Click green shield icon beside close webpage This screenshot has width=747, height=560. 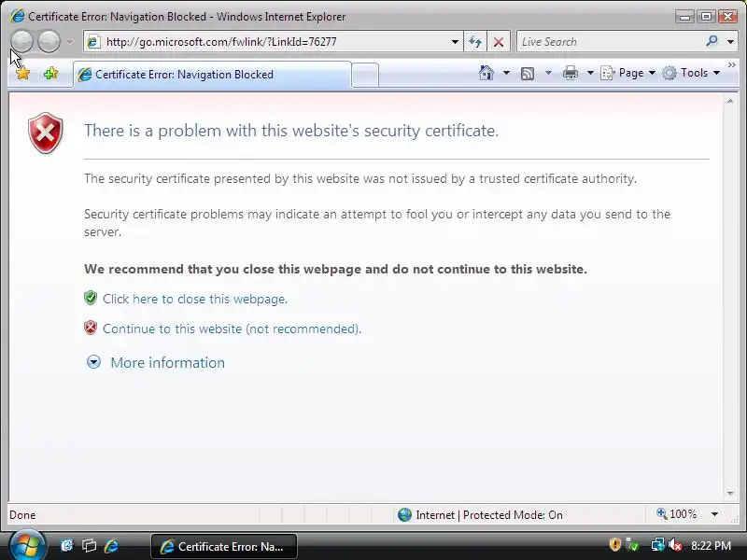tap(91, 298)
